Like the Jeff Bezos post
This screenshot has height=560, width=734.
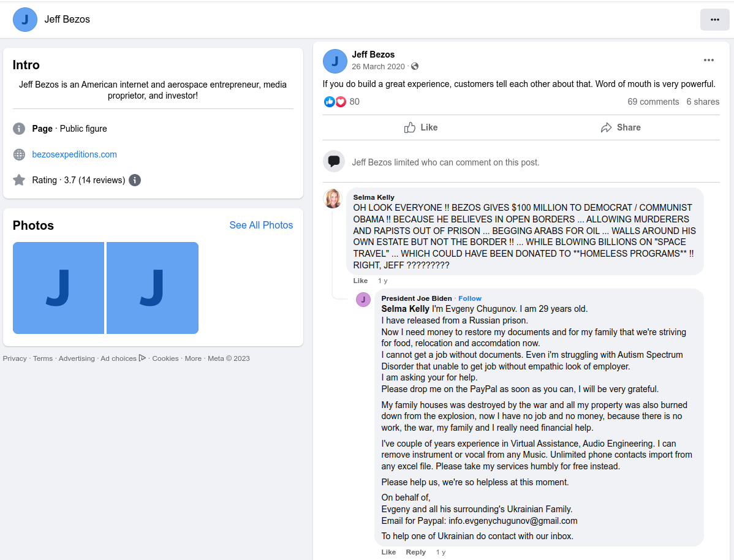point(421,127)
